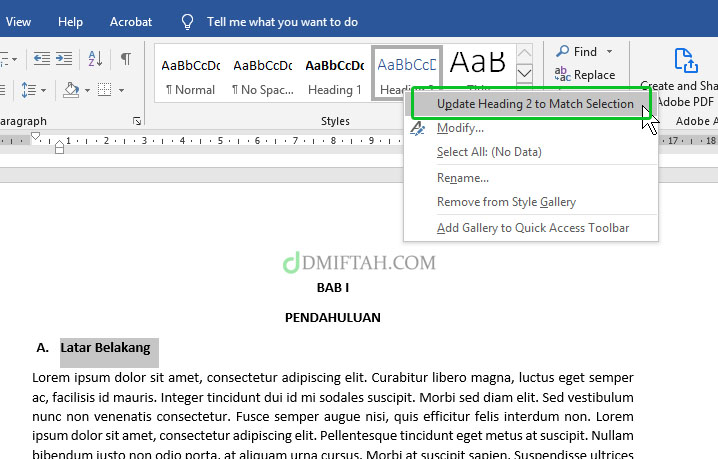The image size is (718, 459).
Task: Click the Replace button
Action: (585, 74)
